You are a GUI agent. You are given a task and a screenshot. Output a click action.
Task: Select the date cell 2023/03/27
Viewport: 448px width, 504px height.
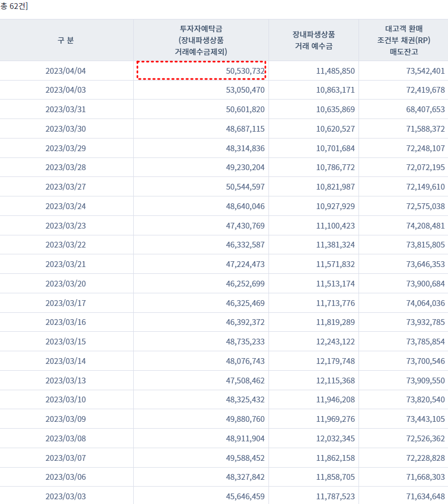click(x=66, y=187)
